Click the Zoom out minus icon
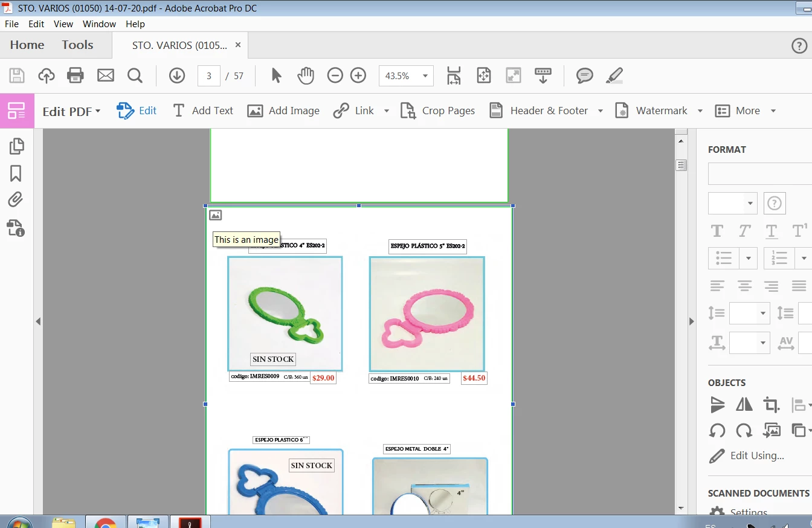Screen dimensions: 812x528 click(335, 76)
